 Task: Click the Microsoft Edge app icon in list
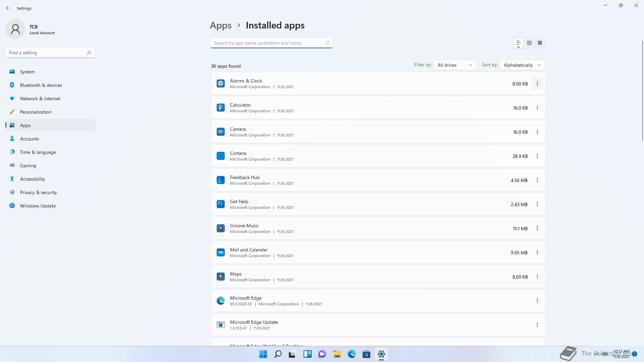[221, 301]
